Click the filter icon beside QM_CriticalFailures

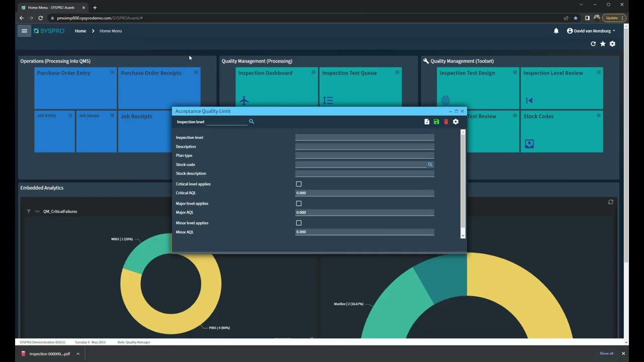[29, 211]
